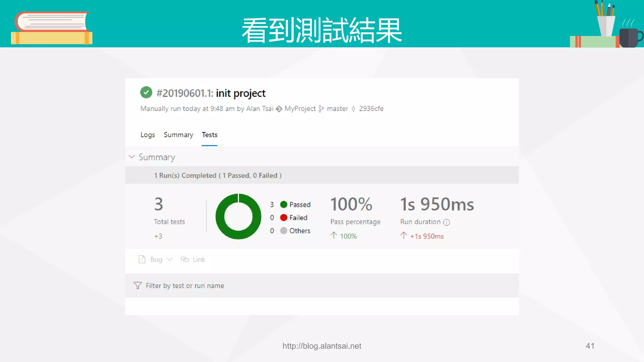Click the Bug document icon
The height and width of the screenshot is (362, 644).
pos(142,259)
